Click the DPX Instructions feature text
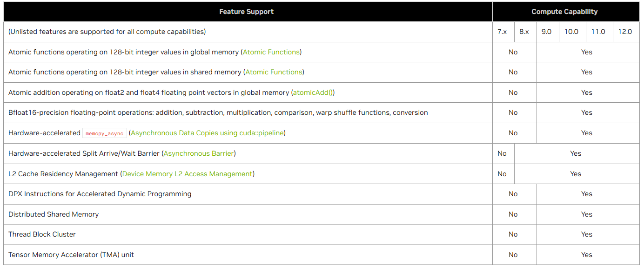The image size is (644, 271). [x=100, y=194]
